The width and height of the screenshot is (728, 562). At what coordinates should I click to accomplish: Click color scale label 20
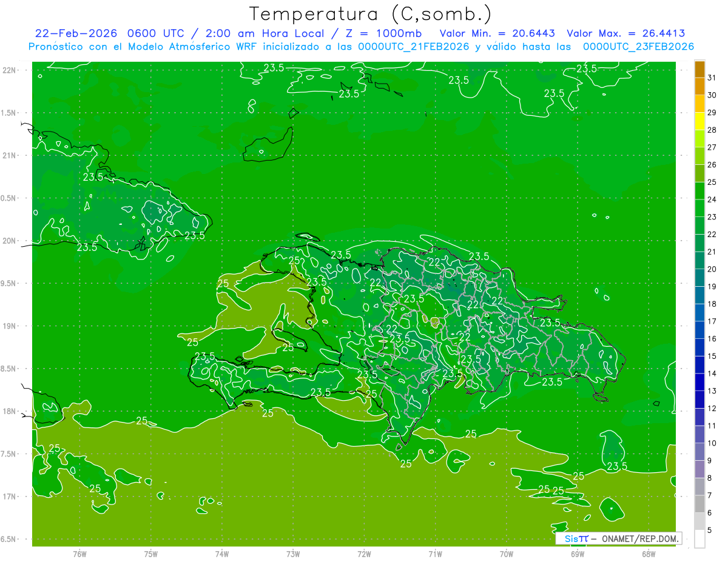(712, 269)
